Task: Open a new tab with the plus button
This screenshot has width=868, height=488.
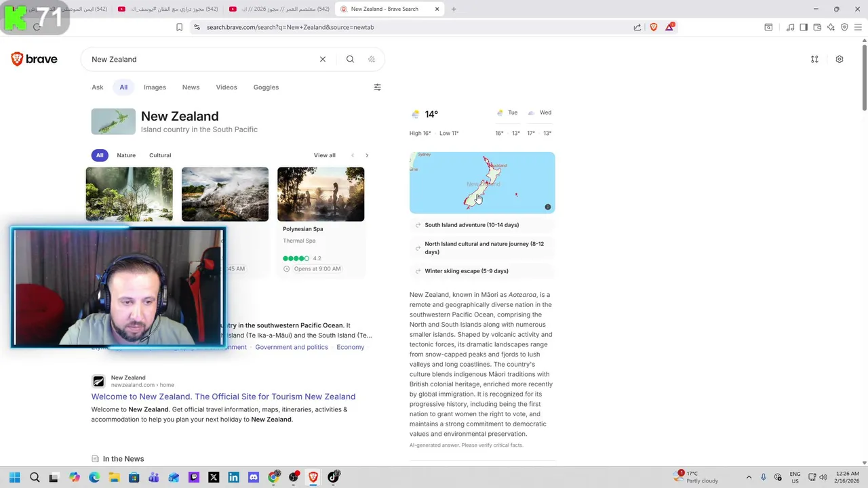Action: click(x=454, y=9)
